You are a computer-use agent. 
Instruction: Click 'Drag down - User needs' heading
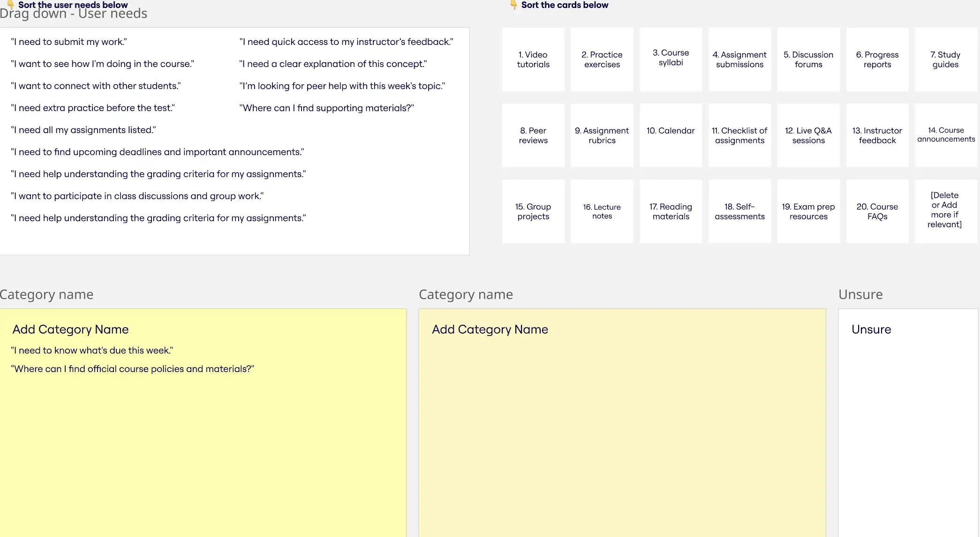coord(74,14)
